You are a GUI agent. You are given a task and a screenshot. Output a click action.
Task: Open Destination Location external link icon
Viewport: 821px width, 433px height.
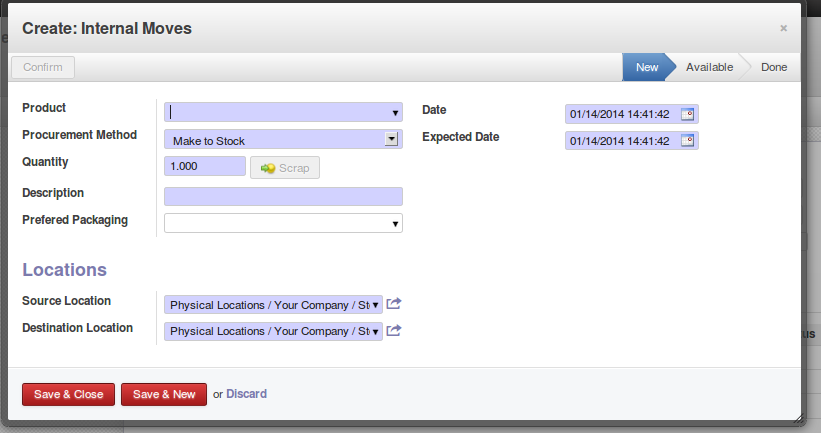[x=394, y=331]
